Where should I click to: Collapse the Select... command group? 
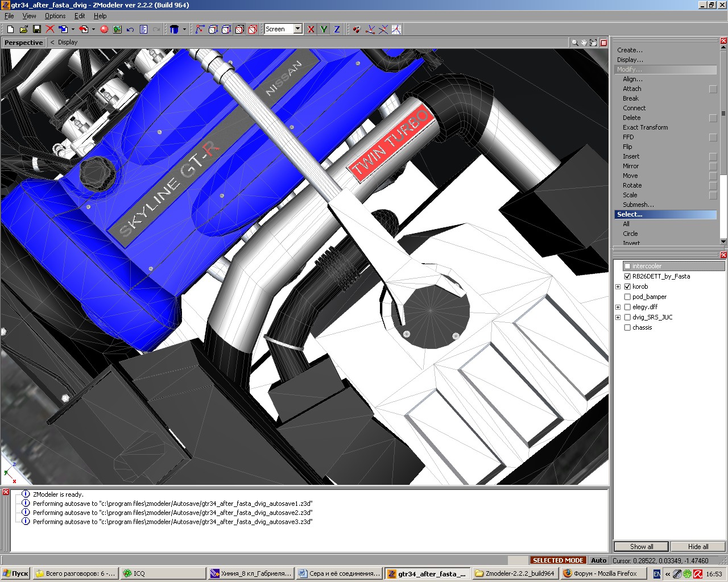[665, 214]
